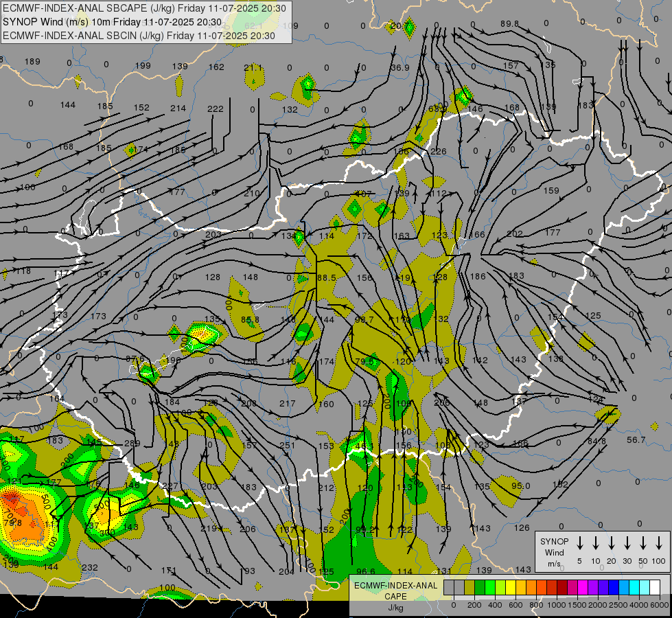Click the '95.0' value on the map
Screen dimensions: 672x618
coord(521,486)
